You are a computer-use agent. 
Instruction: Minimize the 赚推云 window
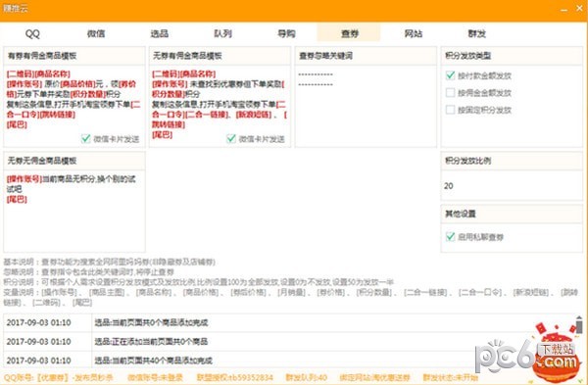point(563,9)
